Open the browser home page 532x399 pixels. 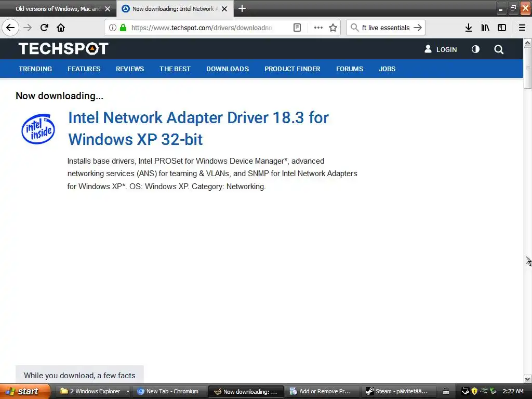coord(61,28)
